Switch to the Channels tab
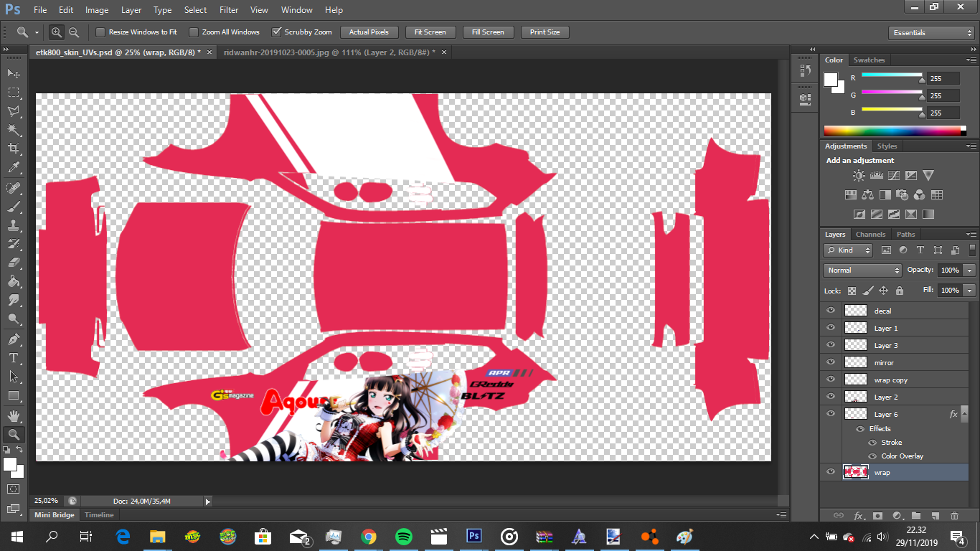 (x=870, y=235)
